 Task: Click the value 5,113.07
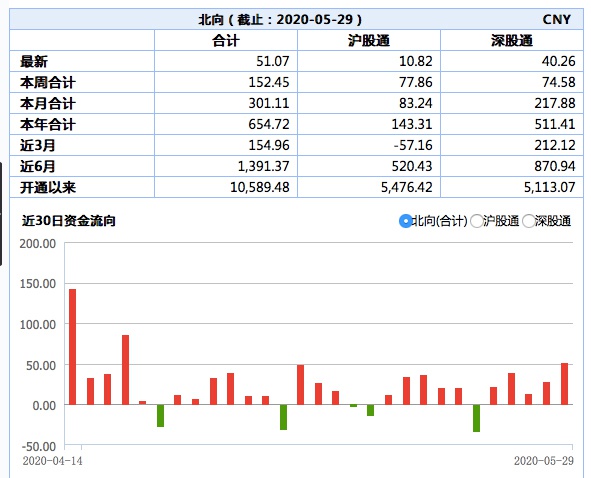[550, 187]
